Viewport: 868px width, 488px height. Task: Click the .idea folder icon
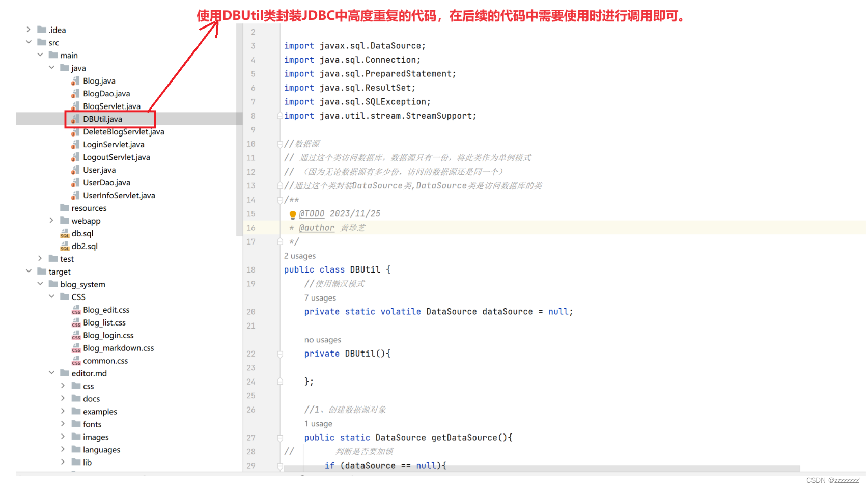[x=42, y=30]
